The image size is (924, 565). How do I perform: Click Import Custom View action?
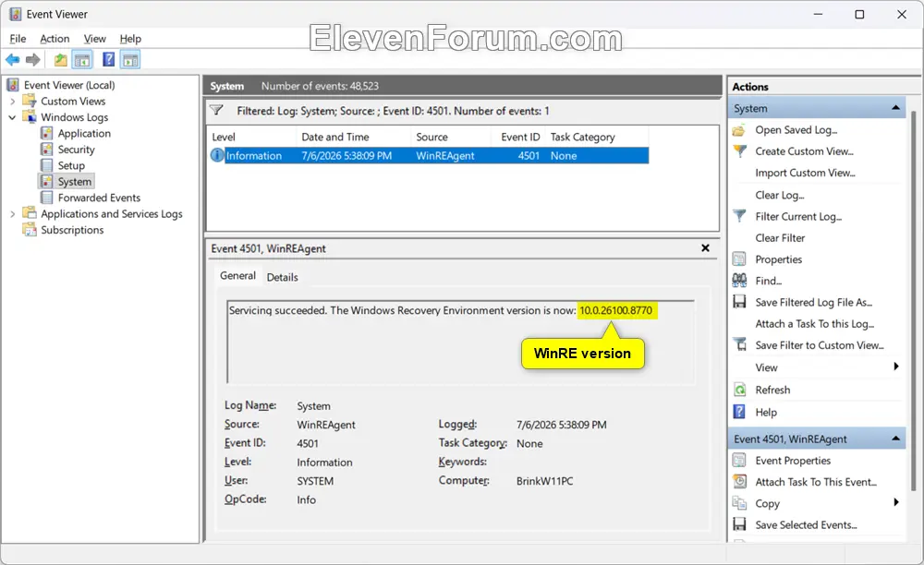pyautogui.click(x=805, y=173)
